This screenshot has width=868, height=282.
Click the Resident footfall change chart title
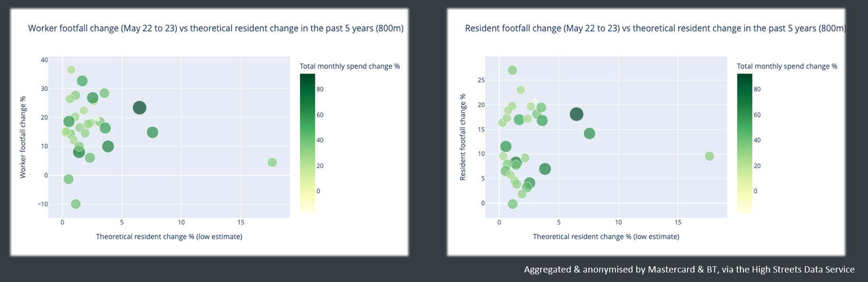pos(655,28)
